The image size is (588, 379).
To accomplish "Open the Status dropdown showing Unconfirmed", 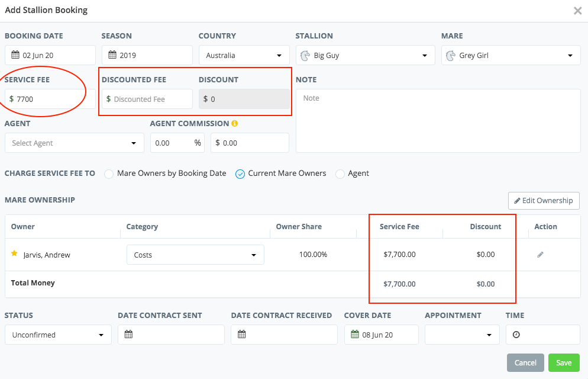I will click(x=58, y=335).
